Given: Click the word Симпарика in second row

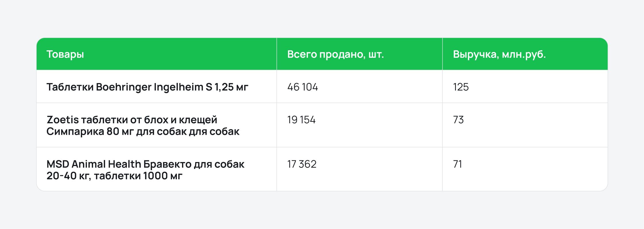Looking at the screenshot, I should 75,132.
